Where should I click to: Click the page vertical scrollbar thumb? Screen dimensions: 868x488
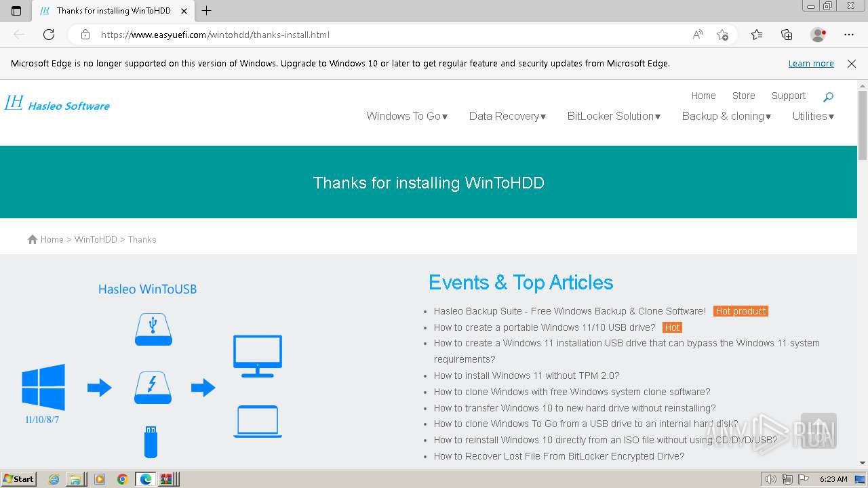(863, 125)
